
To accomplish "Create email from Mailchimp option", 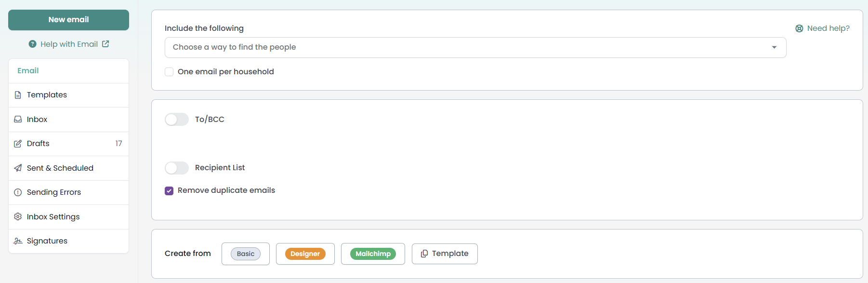I will pyautogui.click(x=373, y=254).
